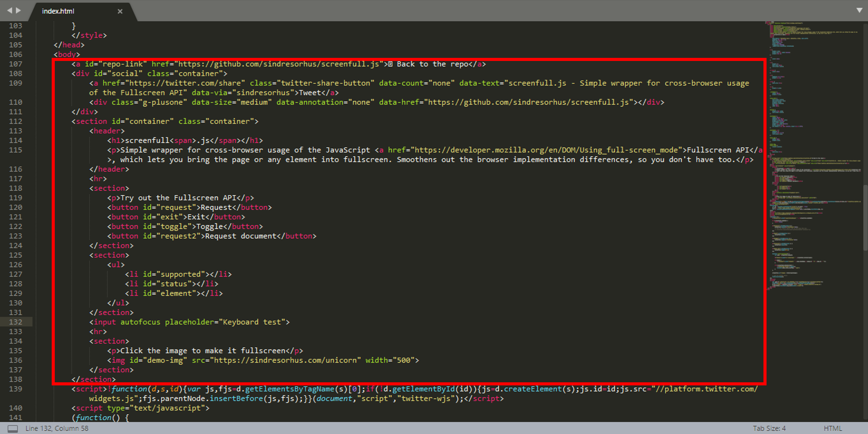868x434 pixels.
Task: Open the HTML syntax selector
Action: click(833, 428)
